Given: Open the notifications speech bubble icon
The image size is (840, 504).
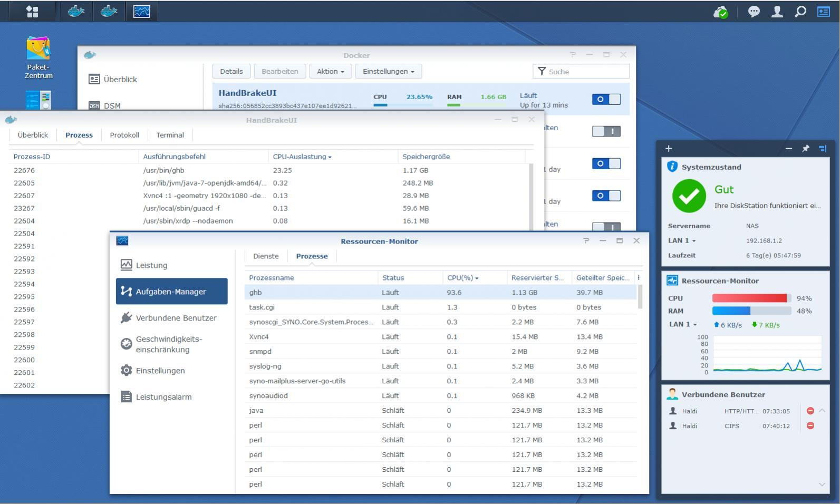Looking at the screenshot, I should tap(754, 12).
